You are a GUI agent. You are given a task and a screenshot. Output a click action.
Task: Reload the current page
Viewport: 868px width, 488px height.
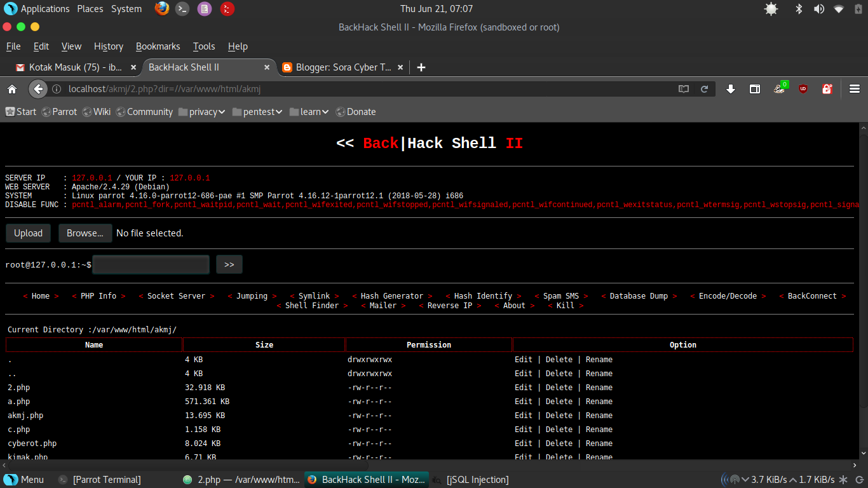click(x=704, y=89)
